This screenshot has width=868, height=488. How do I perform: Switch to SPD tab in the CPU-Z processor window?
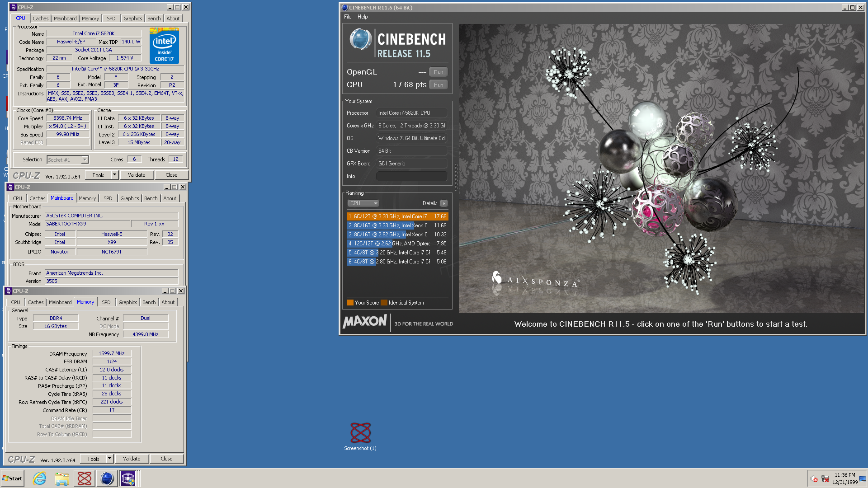coord(111,19)
